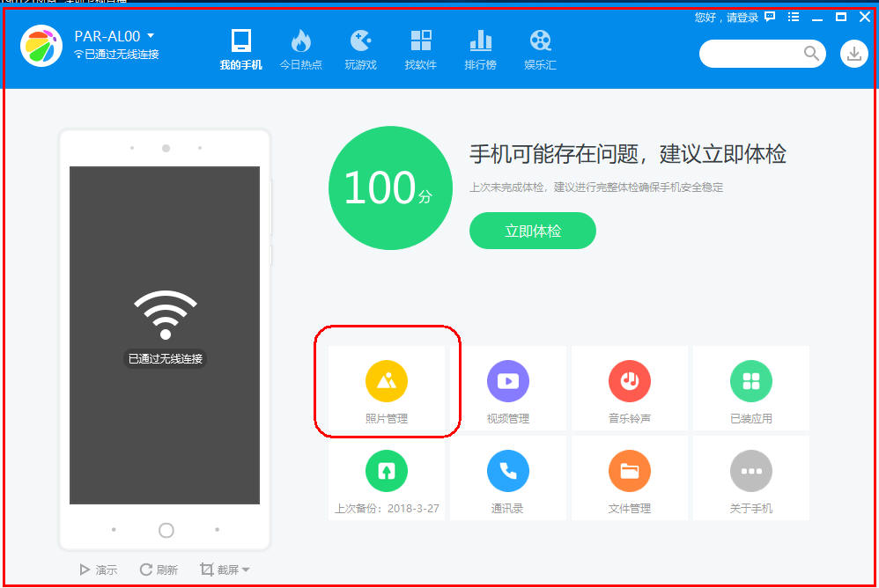Click the phone screen preview area
Viewport: 879px width, 588px height.
(165, 334)
